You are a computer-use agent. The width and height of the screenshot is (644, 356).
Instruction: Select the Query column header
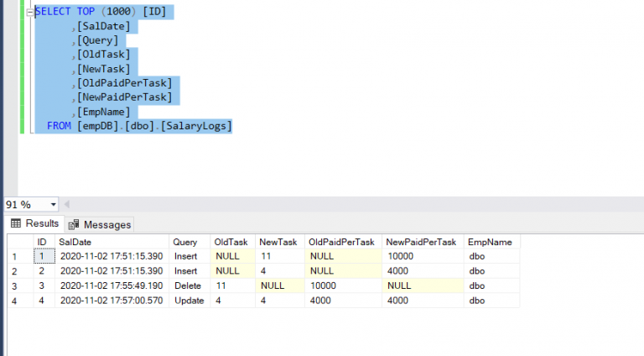click(x=185, y=242)
